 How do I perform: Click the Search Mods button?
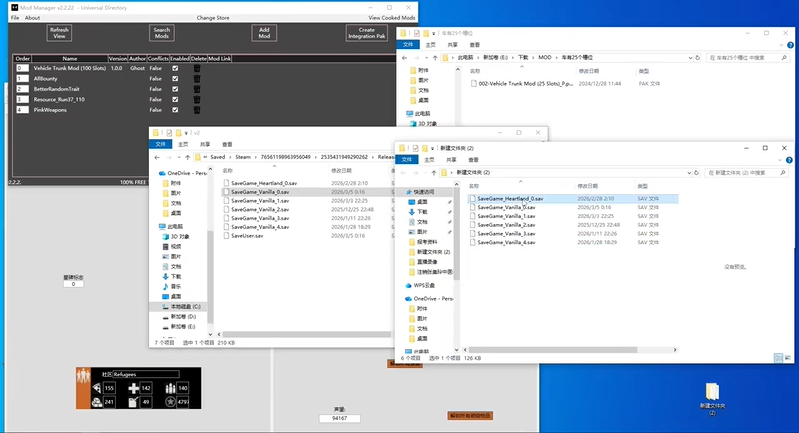[162, 33]
